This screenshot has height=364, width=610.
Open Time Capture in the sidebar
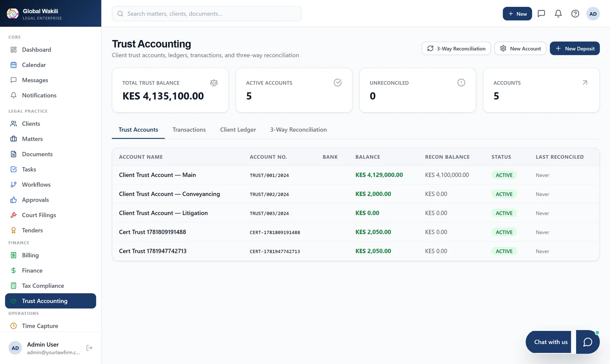[x=50, y=326]
